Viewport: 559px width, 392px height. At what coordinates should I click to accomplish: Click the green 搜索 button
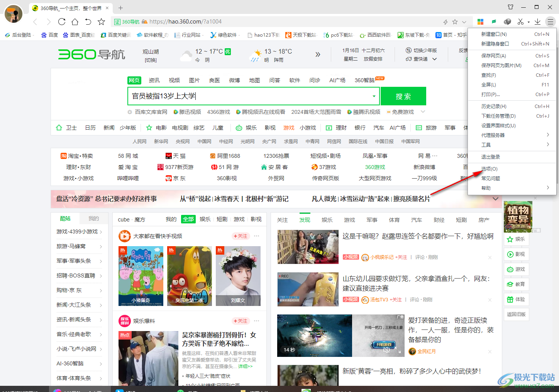pos(403,96)
